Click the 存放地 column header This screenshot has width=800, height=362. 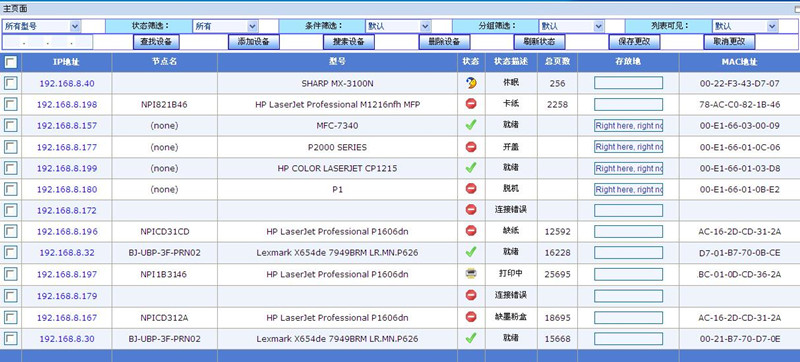coord(629,62)
